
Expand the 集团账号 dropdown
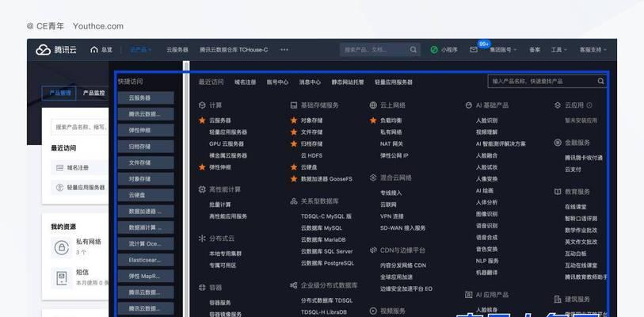click(x=503, y=50)
